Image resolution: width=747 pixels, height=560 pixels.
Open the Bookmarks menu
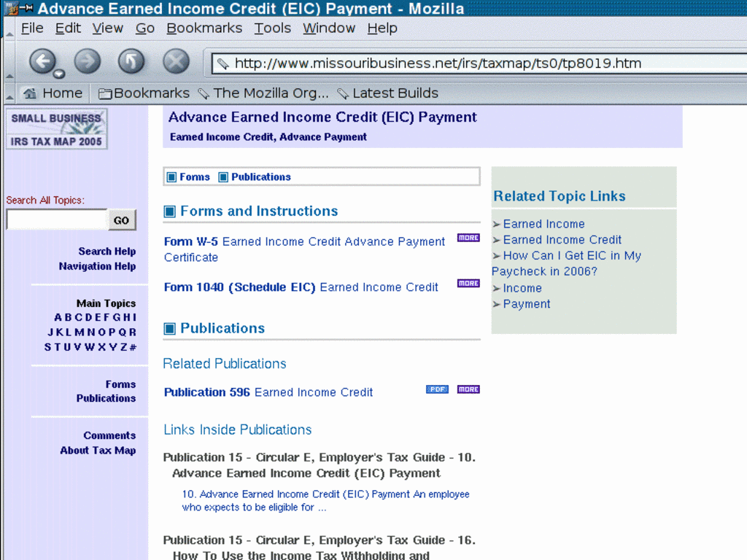click(204, 28)
